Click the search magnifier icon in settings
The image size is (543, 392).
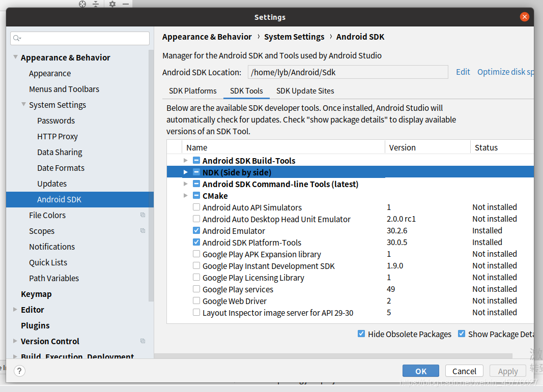click(x=17, y=38)
